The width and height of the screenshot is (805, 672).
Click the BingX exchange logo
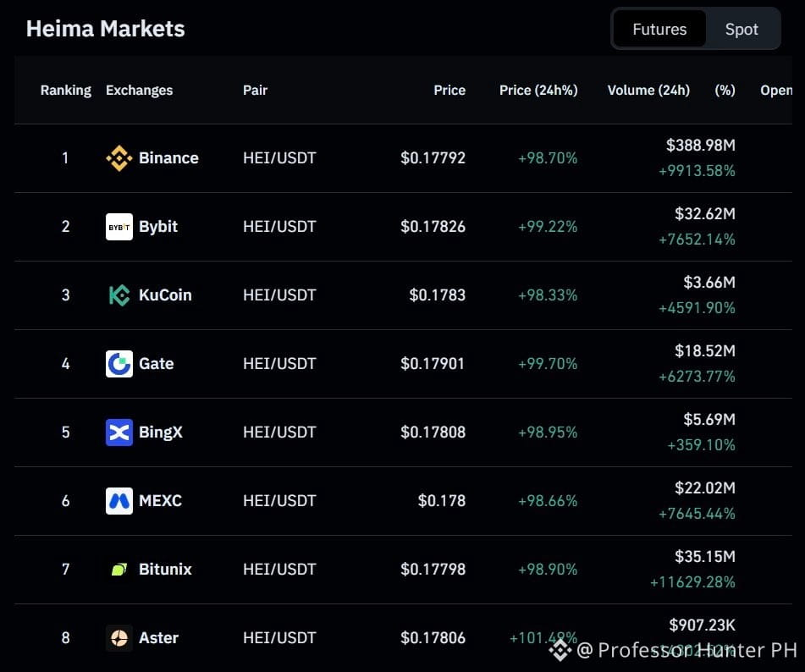[x=119, y=432]
